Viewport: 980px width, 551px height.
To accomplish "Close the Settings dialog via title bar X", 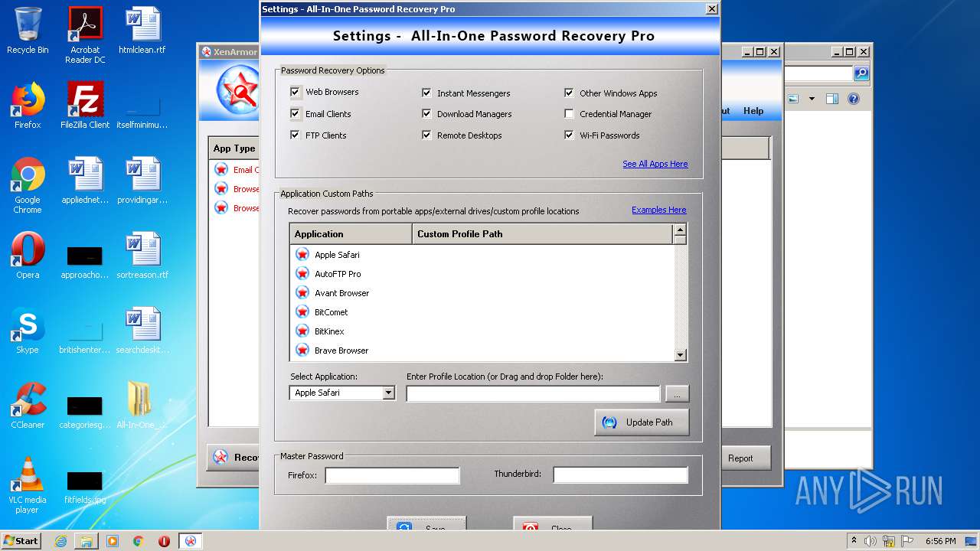I will [x=711, y=9].
